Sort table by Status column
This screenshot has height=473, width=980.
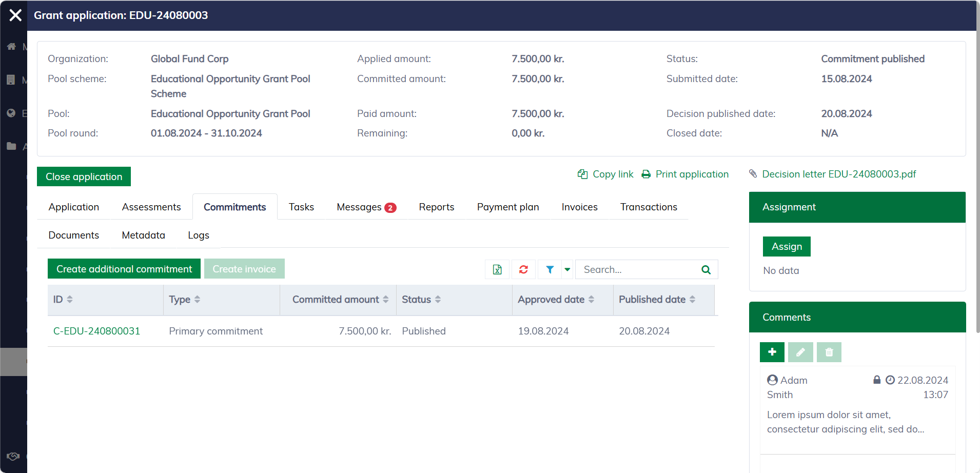[421, 300]
